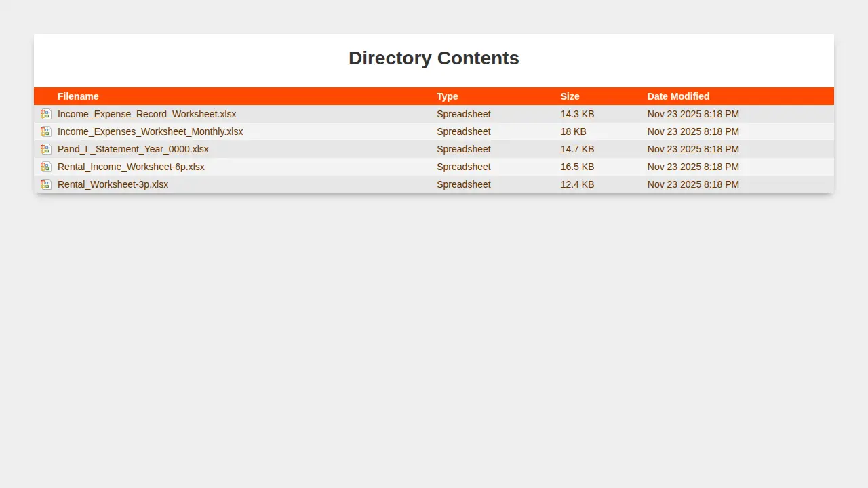
Task: Click the 16.5 KB size value
Action: tap(578, 167)
